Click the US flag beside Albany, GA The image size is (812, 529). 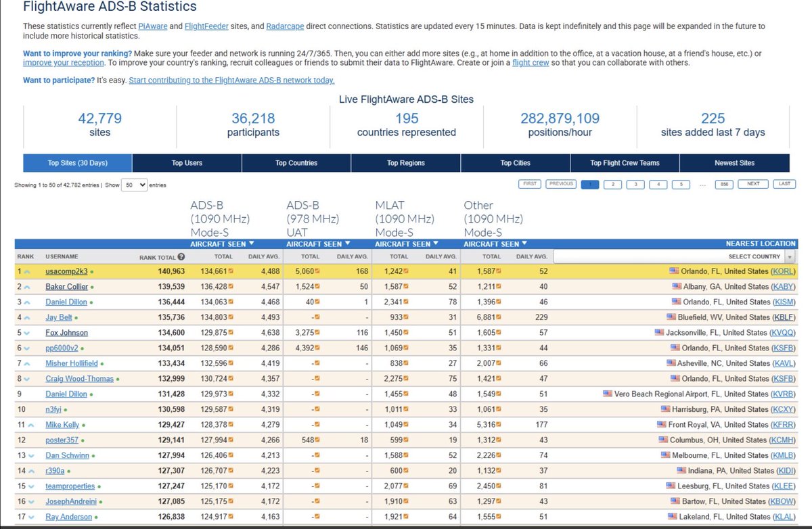pos(677,286)
